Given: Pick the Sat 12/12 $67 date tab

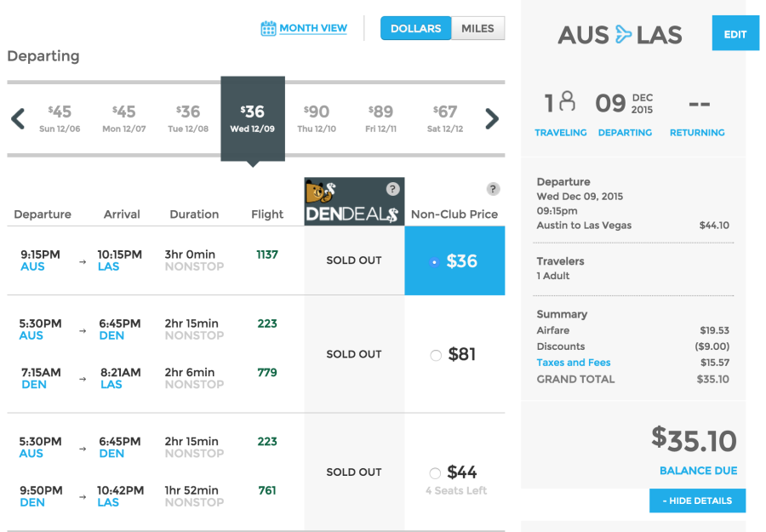Looking at the screenshot, I should 445,119.
